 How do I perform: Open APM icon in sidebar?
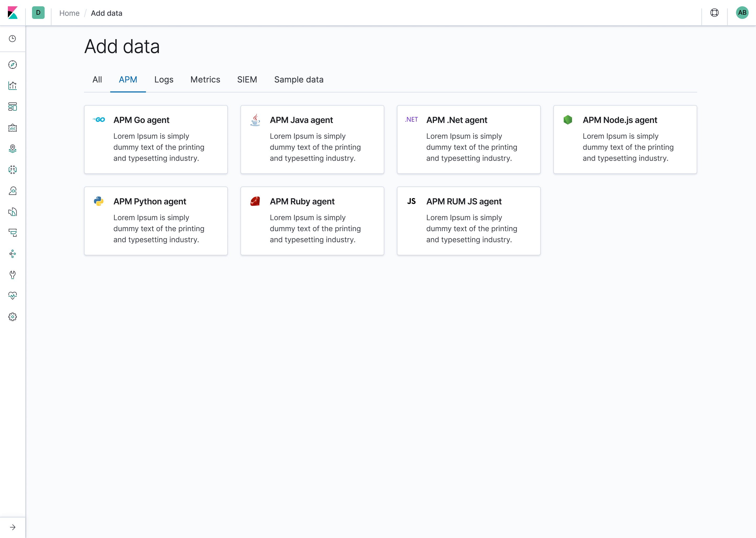pos(13,233)
